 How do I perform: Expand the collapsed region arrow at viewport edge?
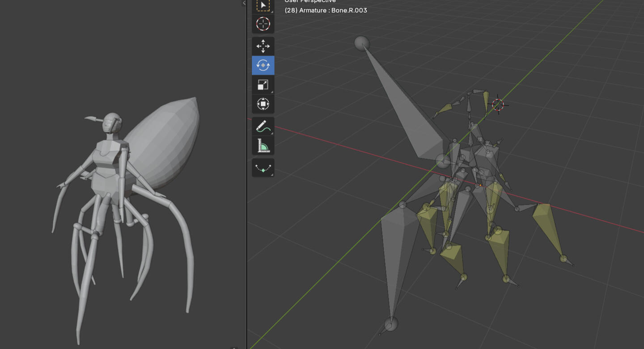click(244, 3)
